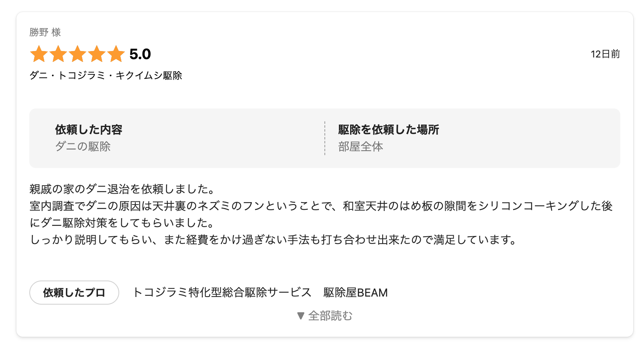Select the ダニ・トコジラミ・キクイムシ駆除 service category
Screen dimensions: 644x344
click(106, 76)
